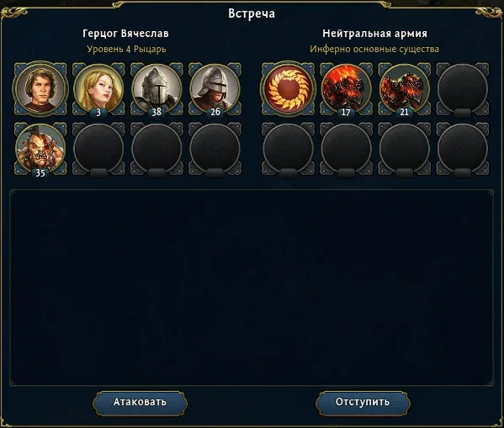This screenshot has height=428, width=504.
Task: Click the count badge showing 21
Action: pyautogui.click(x=405, y=112)
